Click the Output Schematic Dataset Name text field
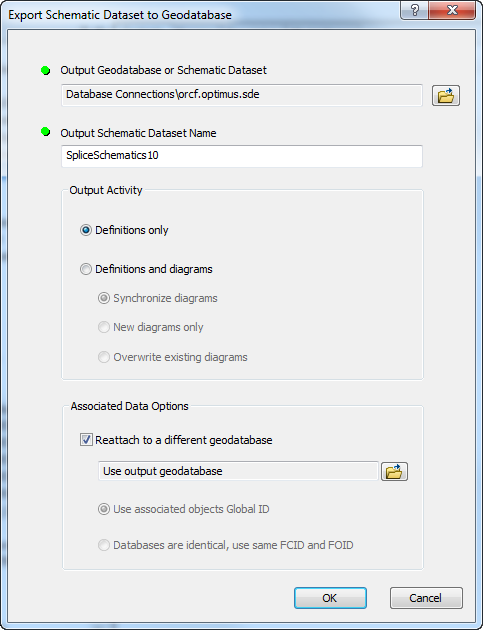 click(x=242, y=156)
